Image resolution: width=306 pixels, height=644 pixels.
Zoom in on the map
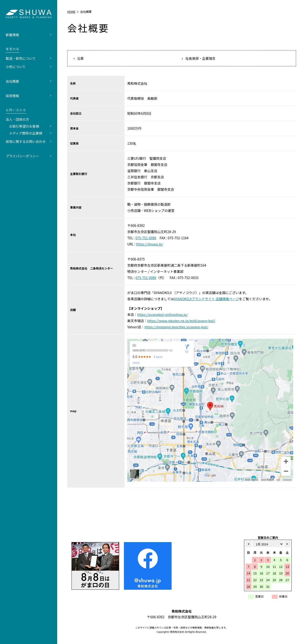pyautogui.click(x=286, y=461)
